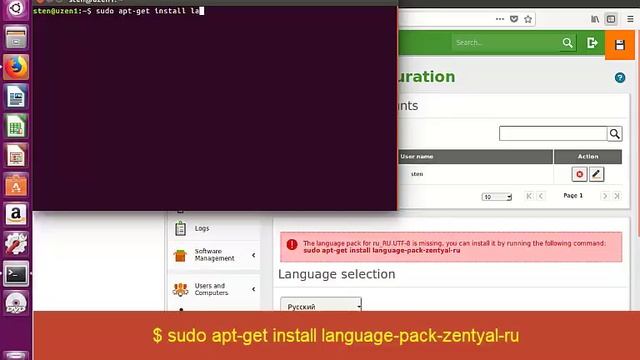Log out with Zentyal exit icon
Screen dimensions: 640x360
click(x=592, y=42)
